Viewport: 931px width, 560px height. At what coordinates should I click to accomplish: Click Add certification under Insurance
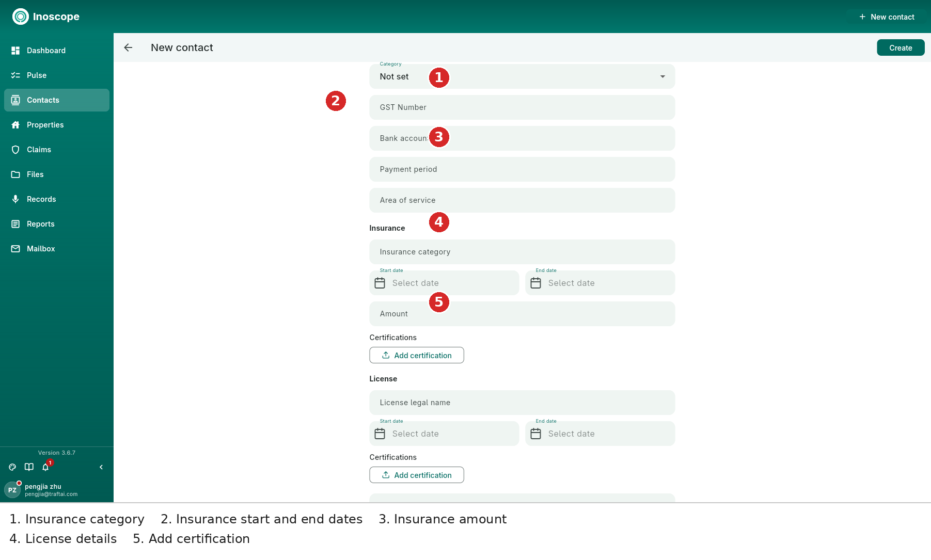pyautogui.click(x=417, y=355)
